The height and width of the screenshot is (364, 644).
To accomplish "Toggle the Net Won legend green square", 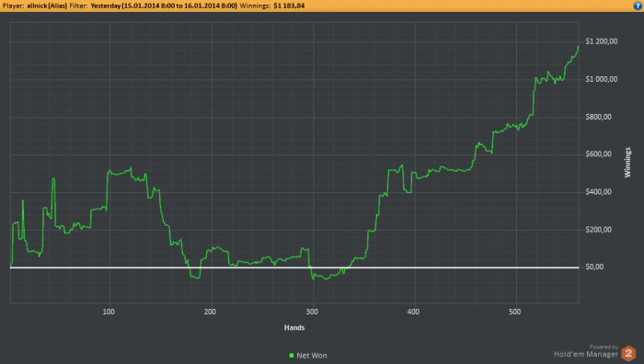I will click(292, 356).
